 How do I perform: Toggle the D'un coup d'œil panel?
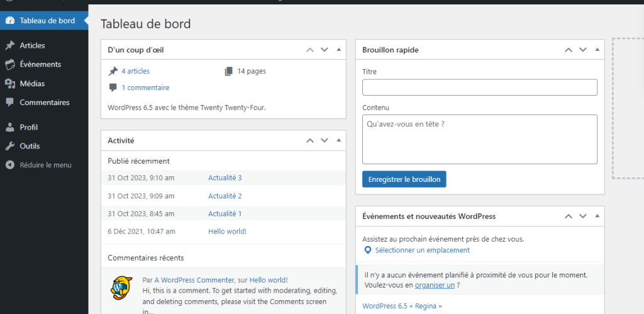338,50
